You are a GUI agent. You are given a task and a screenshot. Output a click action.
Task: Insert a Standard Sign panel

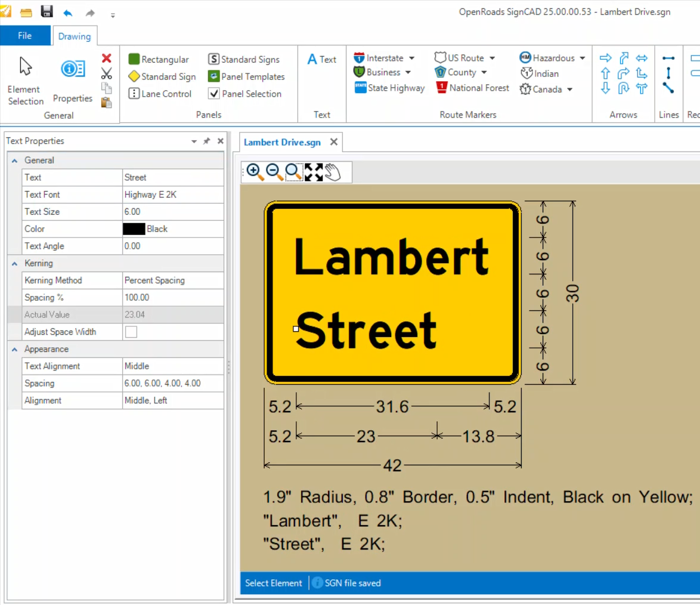click(161, 77)
